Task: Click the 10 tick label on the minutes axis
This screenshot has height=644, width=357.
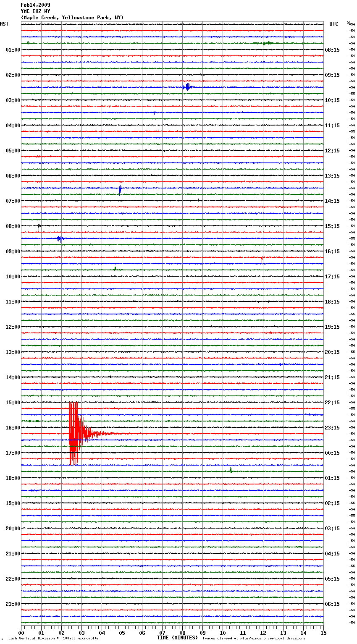Action: click(x=223, y=633)
